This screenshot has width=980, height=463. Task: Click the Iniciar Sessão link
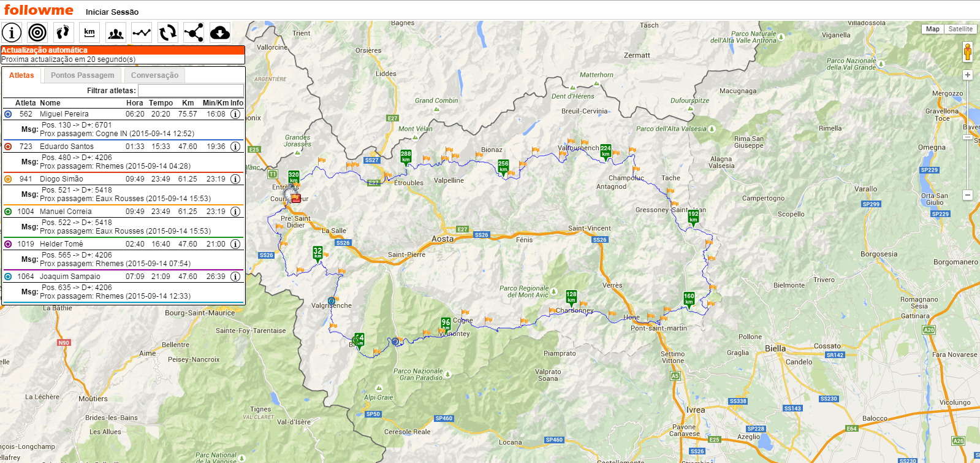112,12
